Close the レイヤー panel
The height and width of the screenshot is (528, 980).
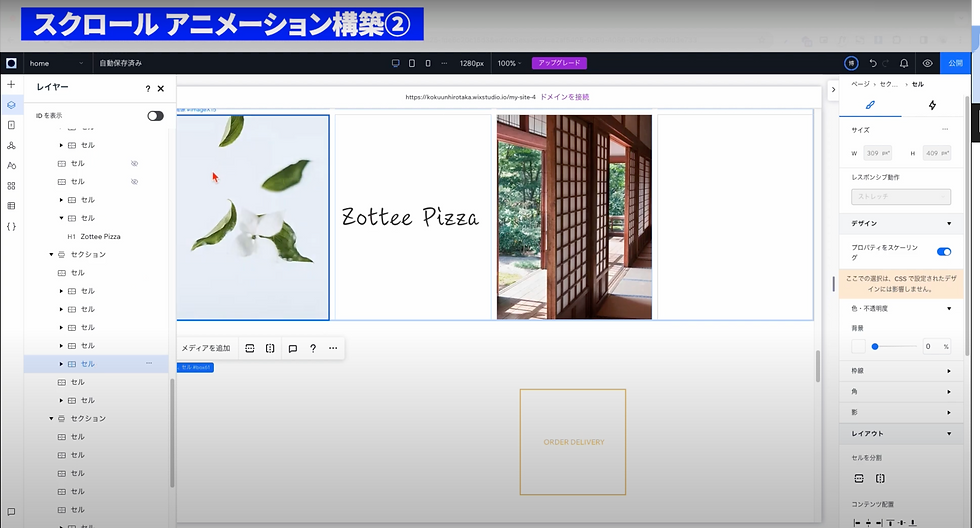tap(161, 89)
